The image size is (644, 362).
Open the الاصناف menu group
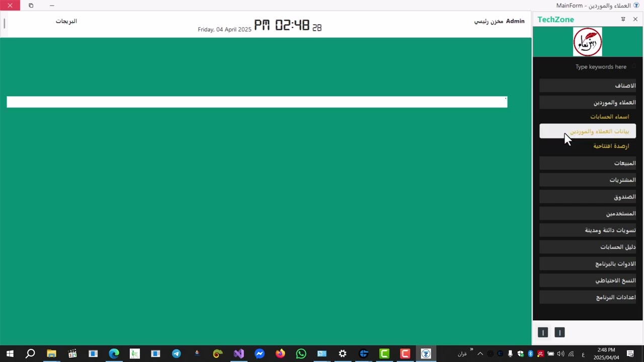(588, 85)
